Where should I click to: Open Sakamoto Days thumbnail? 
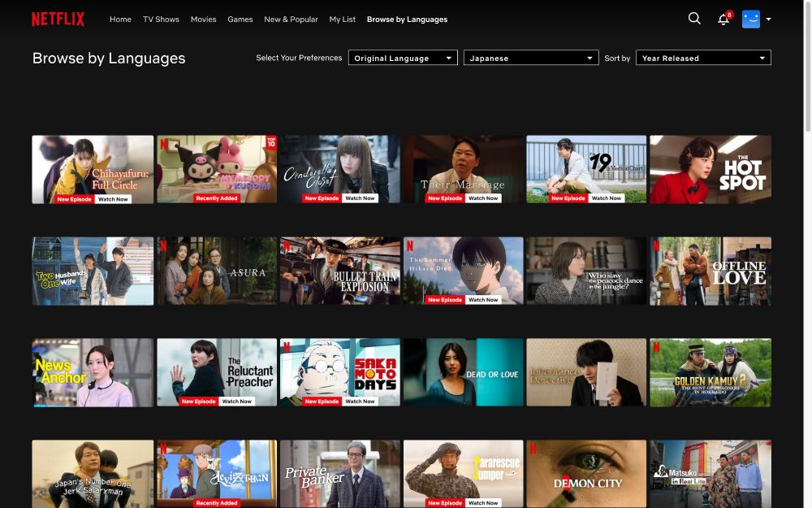click(340, 373)
